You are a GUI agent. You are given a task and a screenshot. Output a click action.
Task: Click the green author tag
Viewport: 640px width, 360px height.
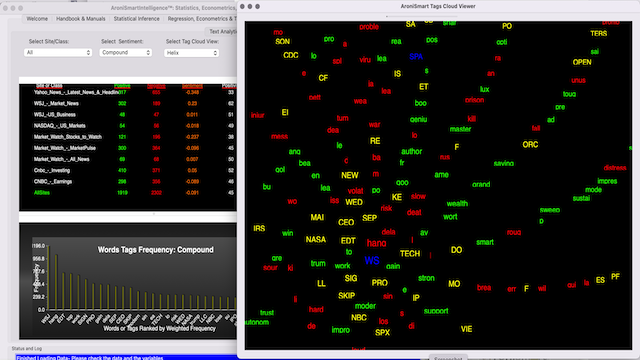[411, 151]
